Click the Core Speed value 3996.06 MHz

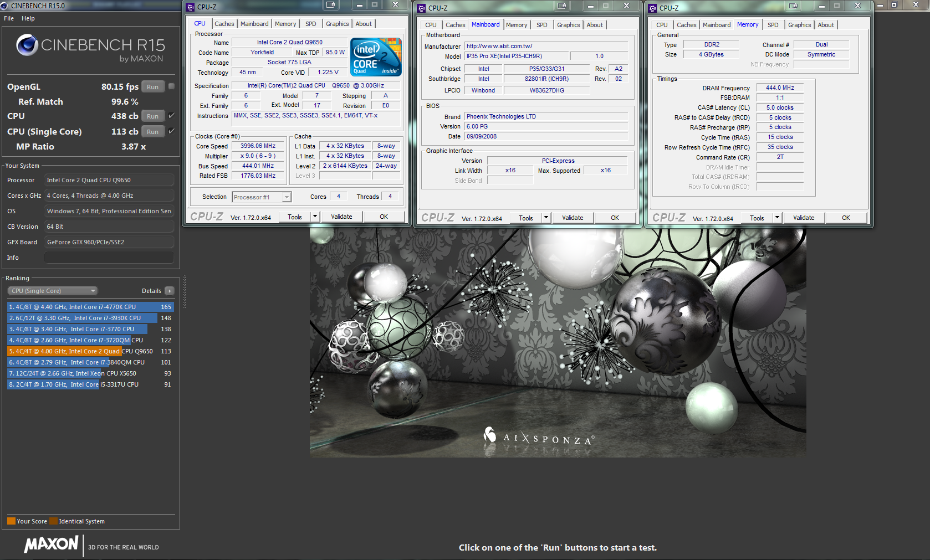[258, 146]
